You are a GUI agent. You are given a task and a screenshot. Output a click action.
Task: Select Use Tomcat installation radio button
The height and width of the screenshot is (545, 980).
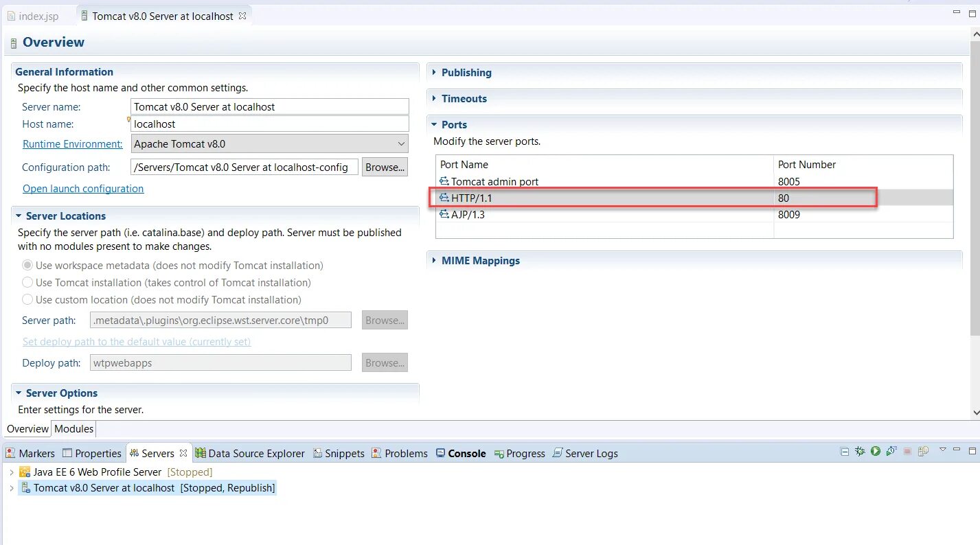(x=27, y=283)
